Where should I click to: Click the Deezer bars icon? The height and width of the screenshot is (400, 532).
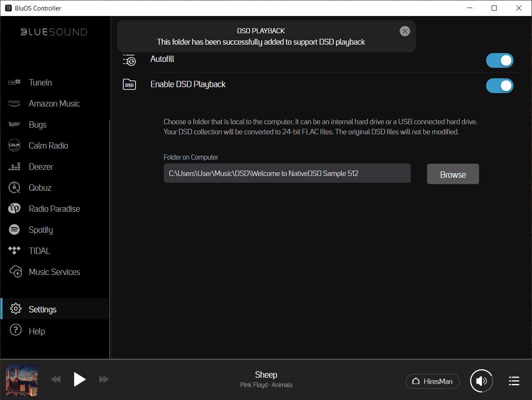(x=14, y=167)
